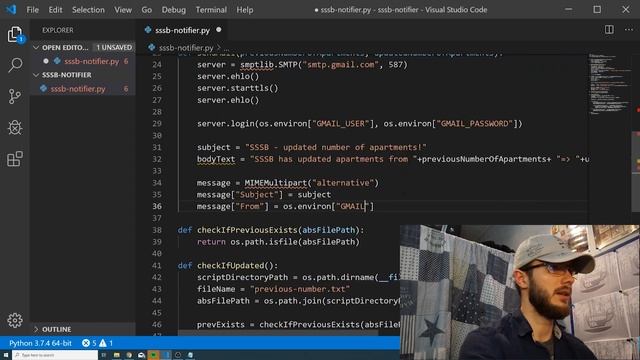Click server.starttls() on line 26
Image resolution: width=640 pixels, height=360 pixels.
pos(238,88)
